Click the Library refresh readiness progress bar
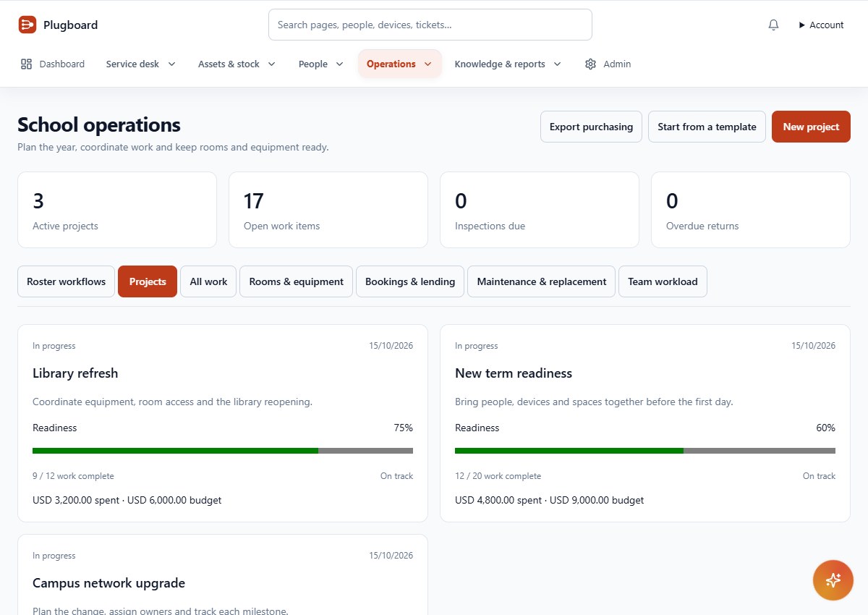 (223, 451)
